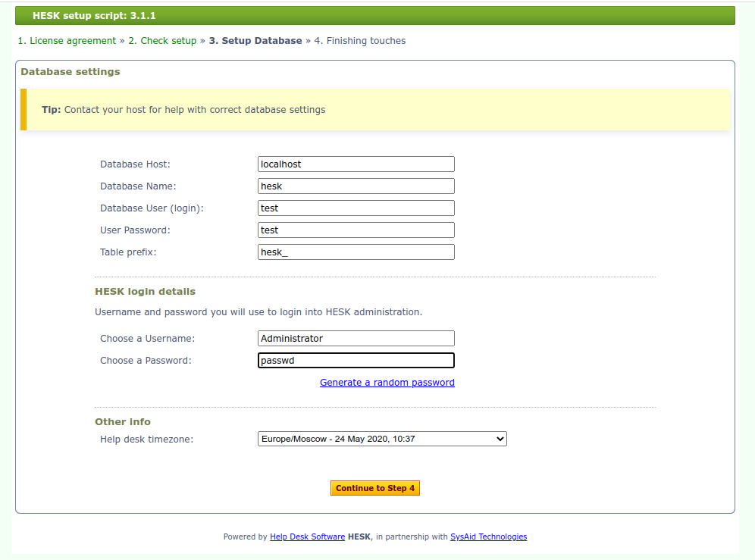Click the 'Help desk timezone:' label

(x=147, y=440)
